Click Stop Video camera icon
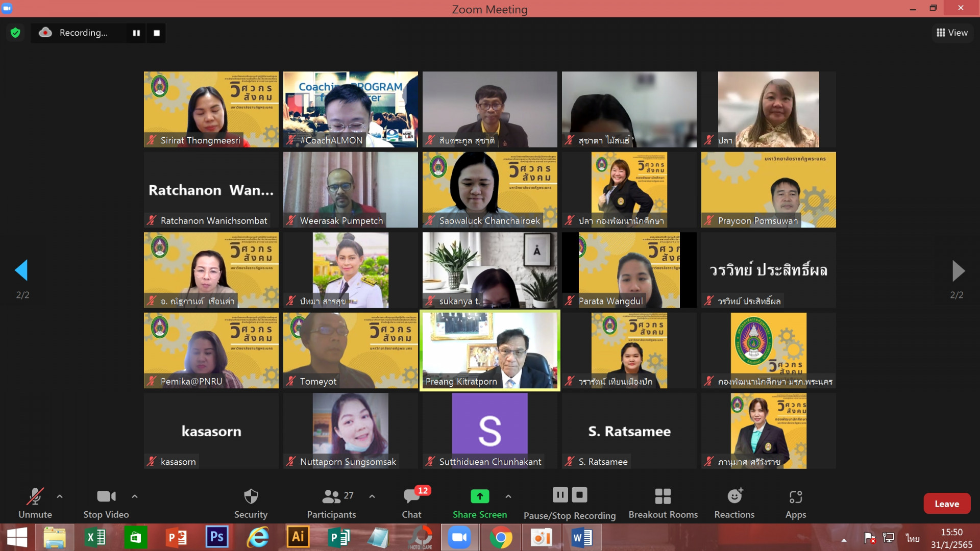Viewport: 980px width, 551px height. point(106,496)
